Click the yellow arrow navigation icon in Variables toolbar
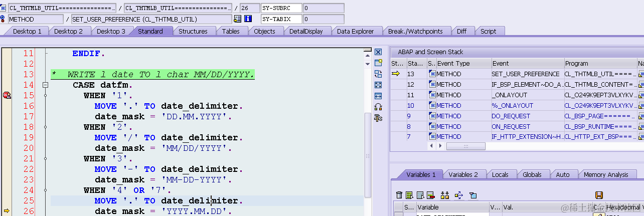Image resolution: width=644 pixels, height=216 pixels. pos(458,195)
